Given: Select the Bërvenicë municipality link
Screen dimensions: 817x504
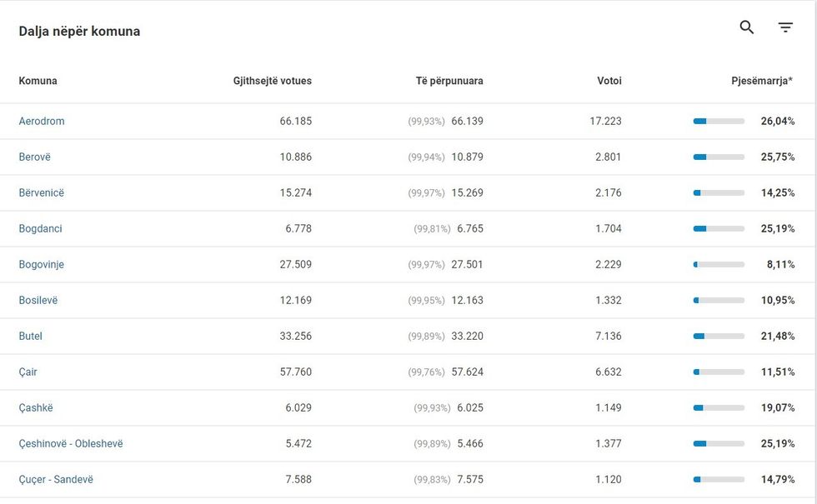Looking at the screenshot, I should click(x=42, y=192).
